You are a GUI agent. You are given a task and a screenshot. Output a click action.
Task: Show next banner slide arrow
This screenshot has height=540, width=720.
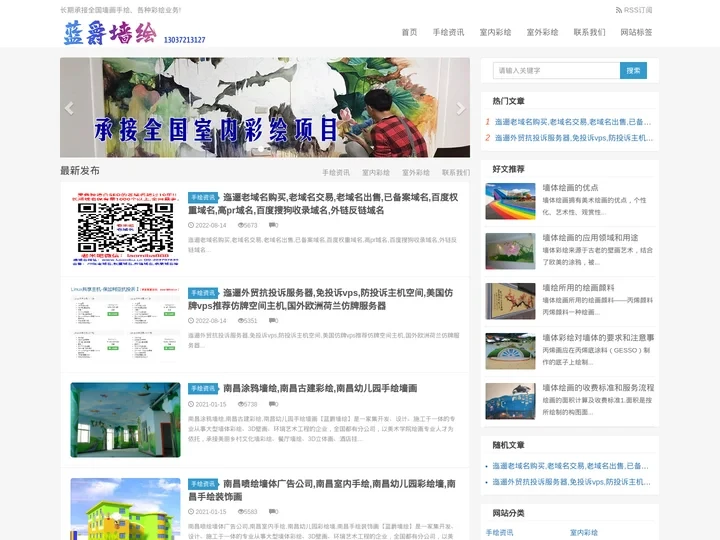[x=461, y=108]
